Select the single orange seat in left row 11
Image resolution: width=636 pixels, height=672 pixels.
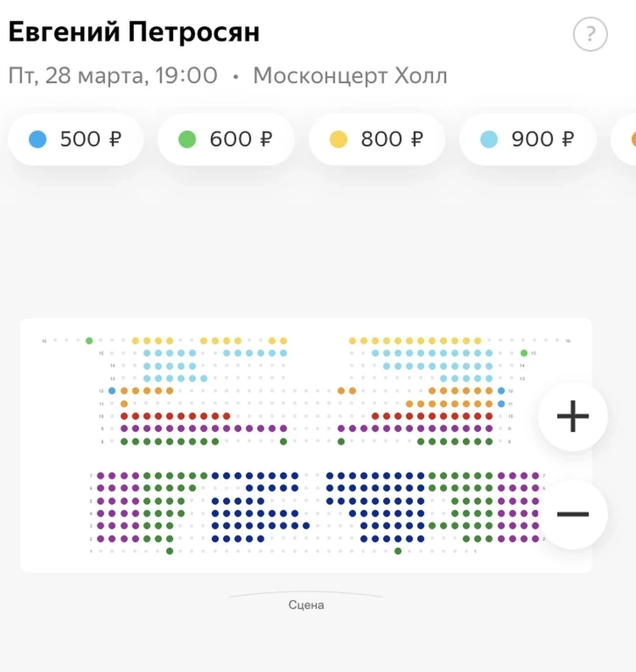(x=124, y=404)
